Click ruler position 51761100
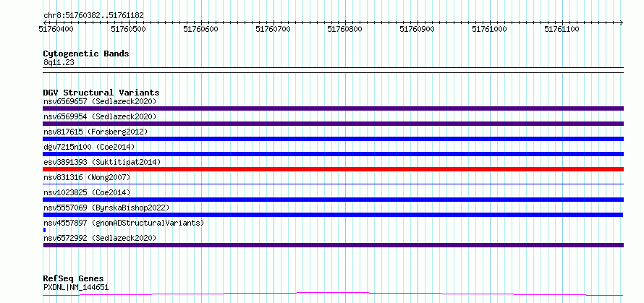644x303 pixels. [562, 29]
